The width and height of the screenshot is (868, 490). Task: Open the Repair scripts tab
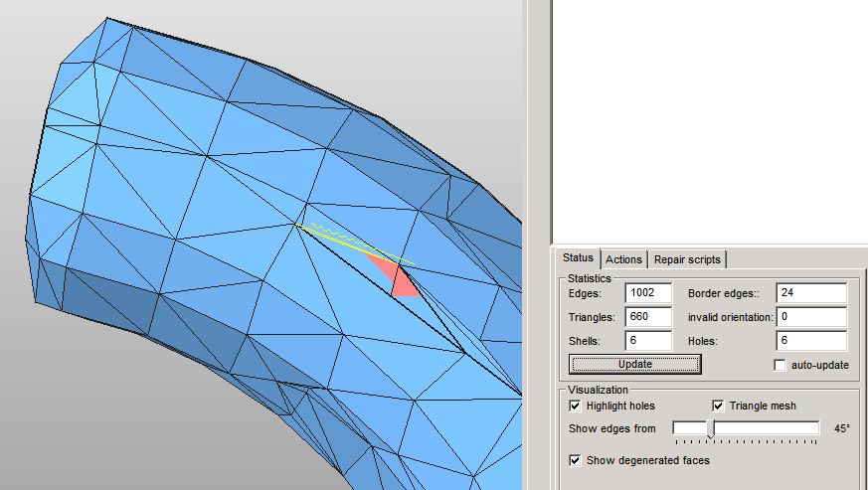pos(687,259)
